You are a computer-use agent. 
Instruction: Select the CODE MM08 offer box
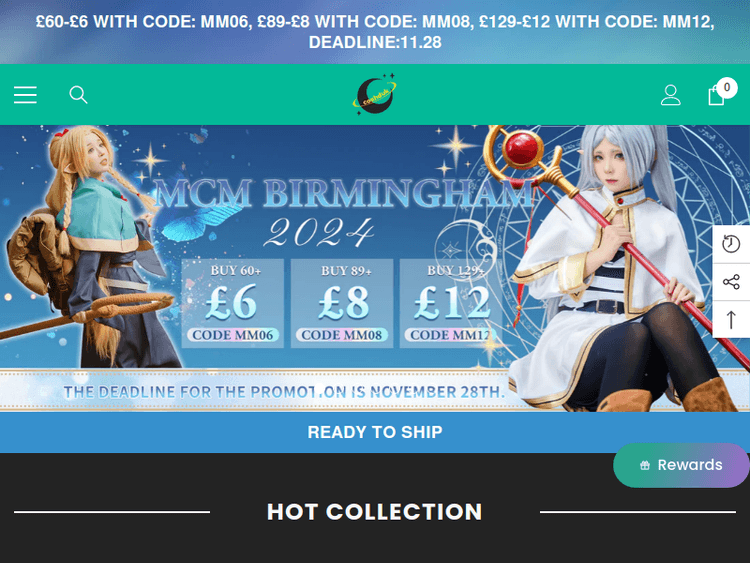(342, 303)
